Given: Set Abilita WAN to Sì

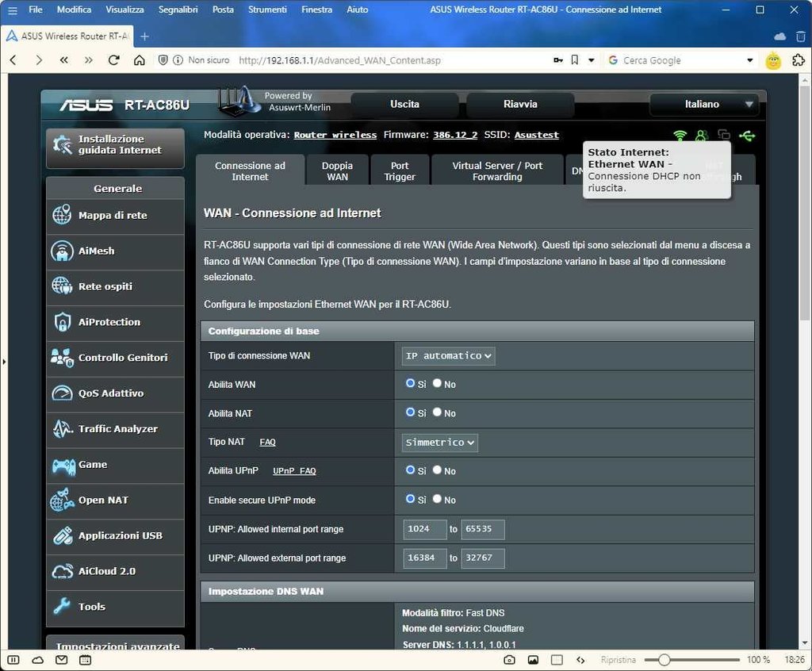Looking at the screenshot, I should click(410, 383).
